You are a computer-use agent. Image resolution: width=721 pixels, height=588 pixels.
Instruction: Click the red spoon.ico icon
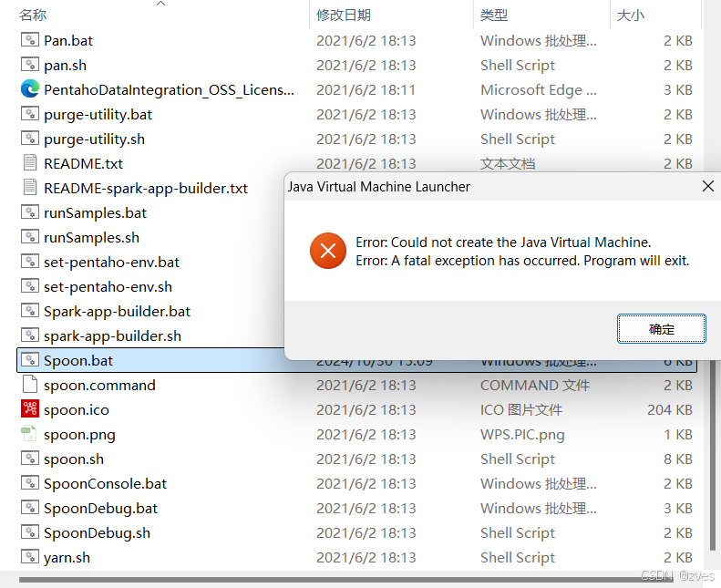[30, 409]
